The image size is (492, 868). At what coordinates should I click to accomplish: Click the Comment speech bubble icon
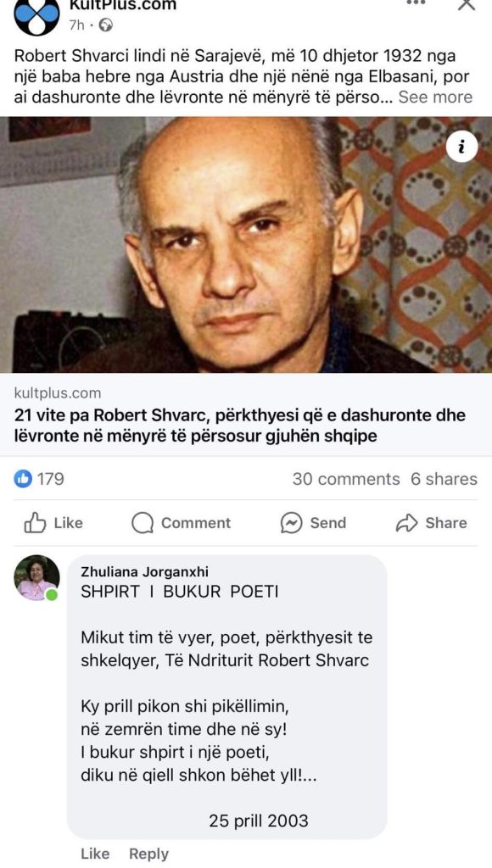143,523
